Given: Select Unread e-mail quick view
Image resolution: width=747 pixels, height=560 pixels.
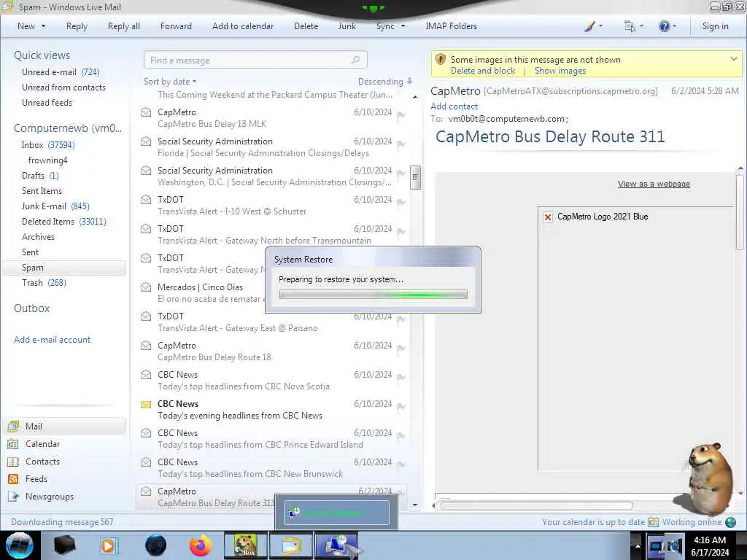Looking at the screenshot, I should point(61,72).
